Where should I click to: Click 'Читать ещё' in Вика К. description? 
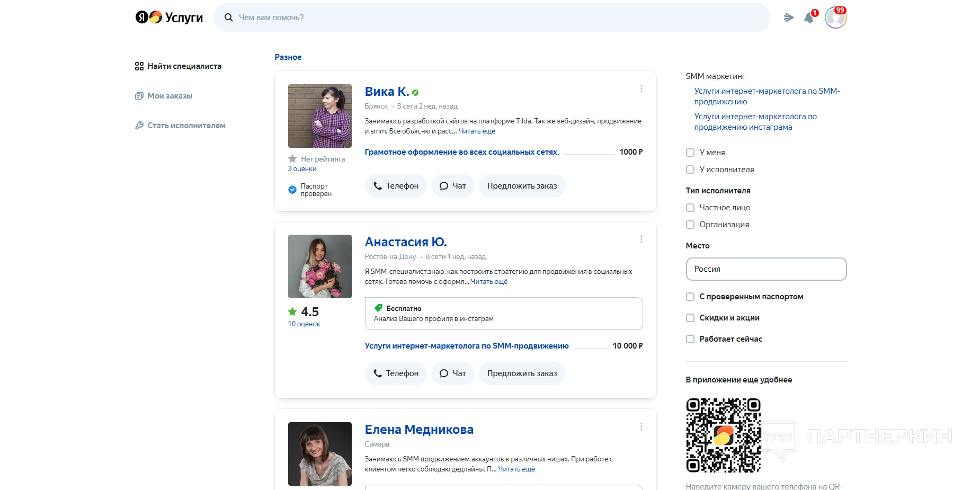pos(477,131)
